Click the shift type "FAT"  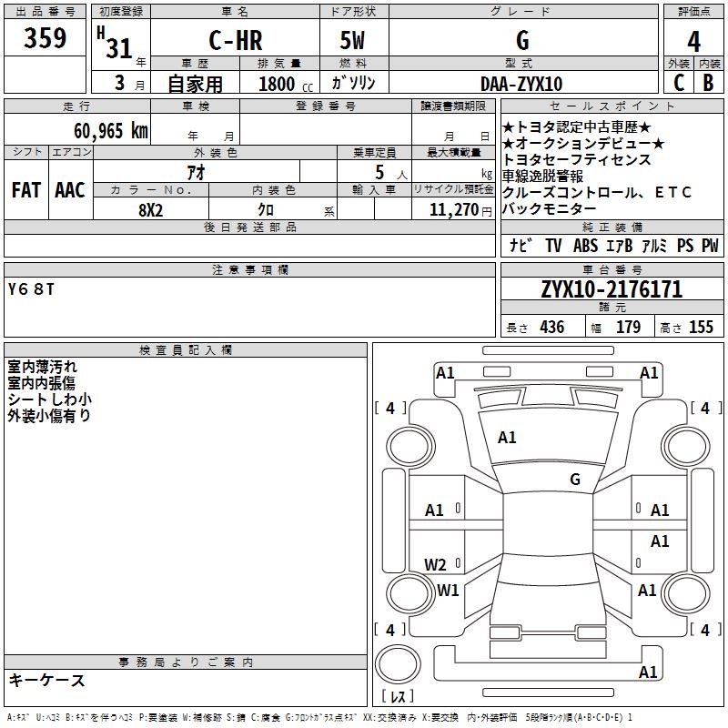(26, 190)
